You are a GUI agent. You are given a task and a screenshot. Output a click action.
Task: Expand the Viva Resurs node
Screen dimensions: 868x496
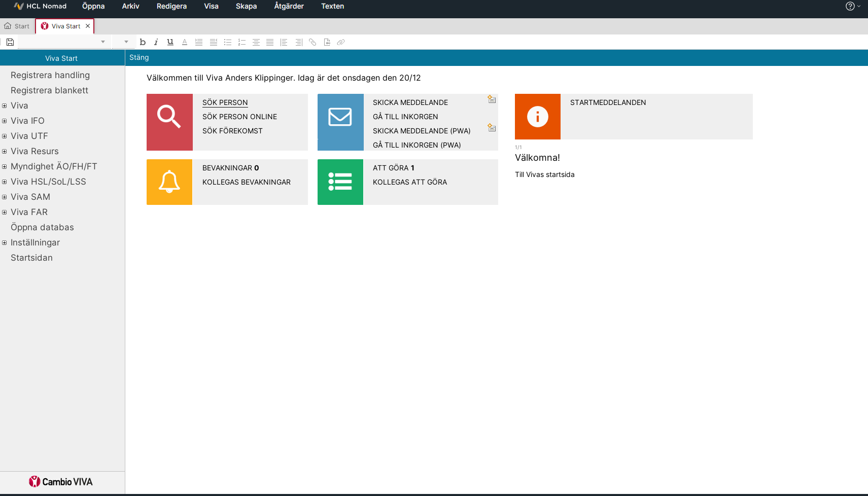point(5,151)
